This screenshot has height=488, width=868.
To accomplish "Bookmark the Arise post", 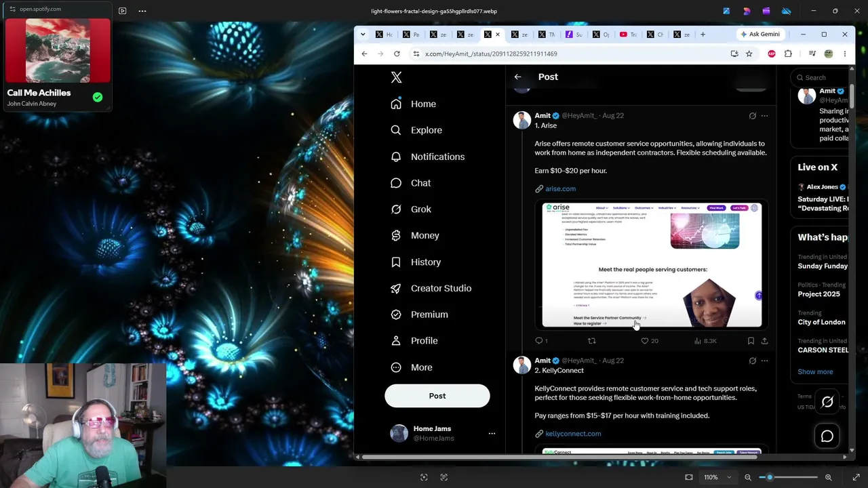I will pos(751,341).
